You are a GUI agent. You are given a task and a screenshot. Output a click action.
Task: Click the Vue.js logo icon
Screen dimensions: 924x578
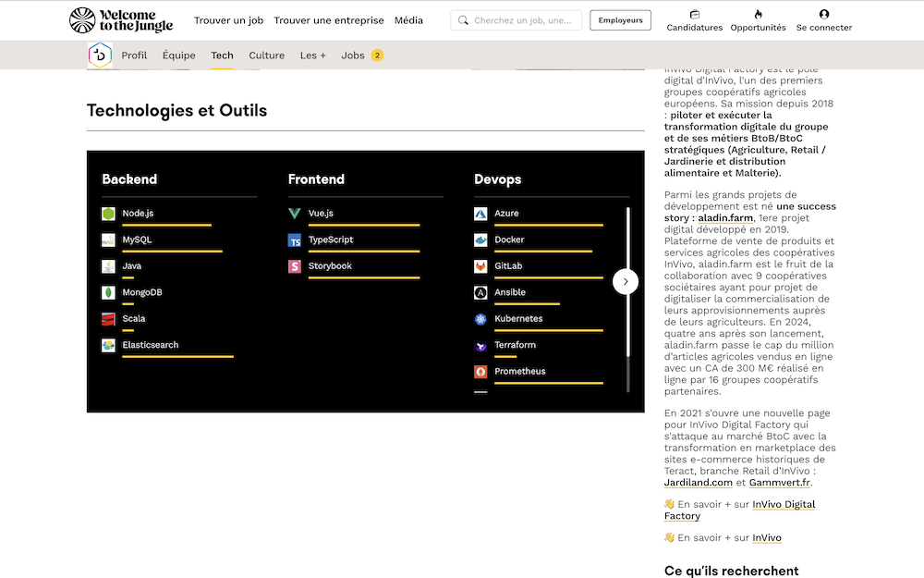[x=295, y=214]
